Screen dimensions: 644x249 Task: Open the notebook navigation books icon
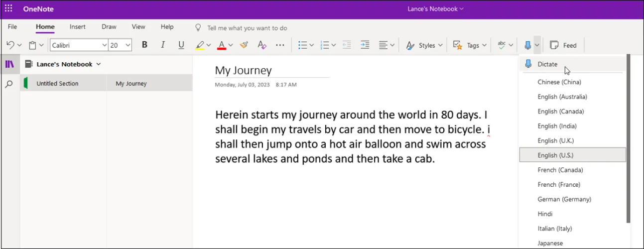[9, 64]
